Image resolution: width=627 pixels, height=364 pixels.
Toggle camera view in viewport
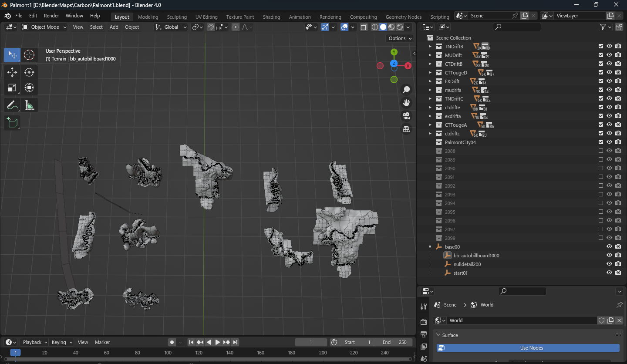[406, 116]
